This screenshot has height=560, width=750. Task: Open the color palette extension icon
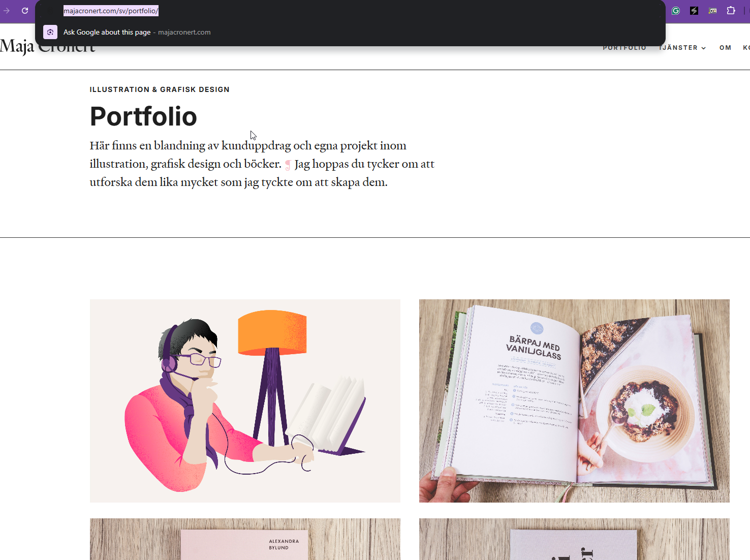click(713, 11)
